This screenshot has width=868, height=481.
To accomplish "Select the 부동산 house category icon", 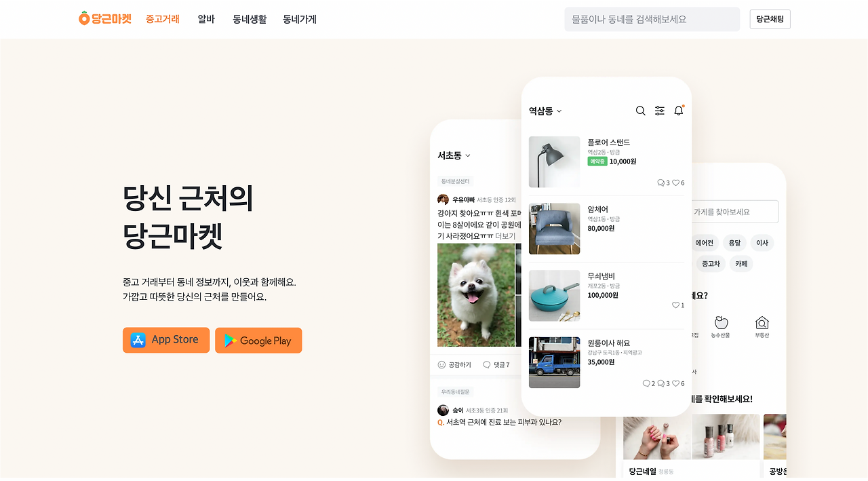I will click(x=762, y=323).
